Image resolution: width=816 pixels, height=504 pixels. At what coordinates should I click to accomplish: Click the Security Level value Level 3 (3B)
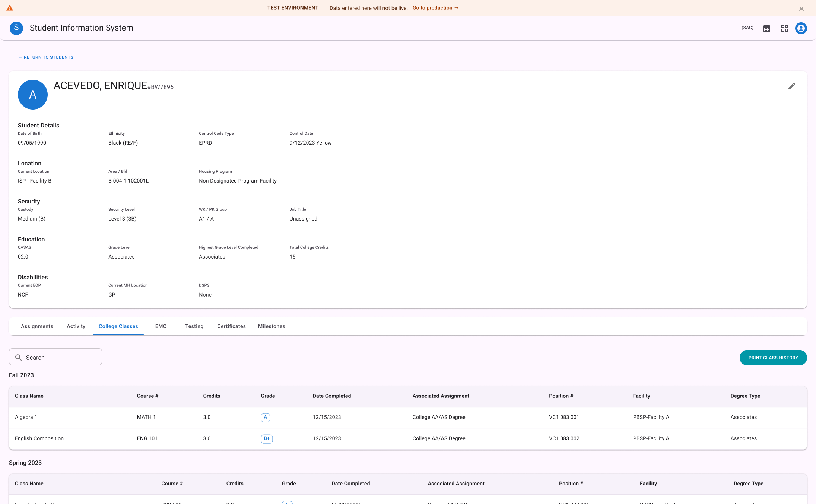(122, 219)
